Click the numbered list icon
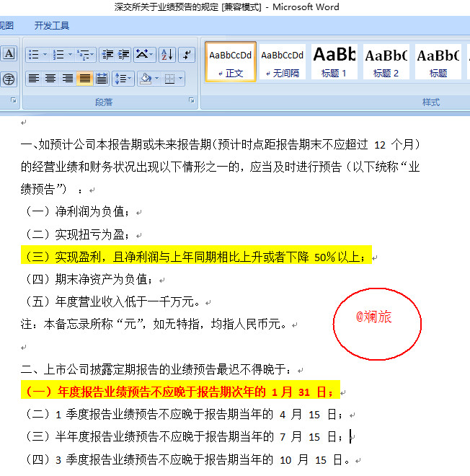This screenshot has height=476, width=470. click(x=58, y=55)
